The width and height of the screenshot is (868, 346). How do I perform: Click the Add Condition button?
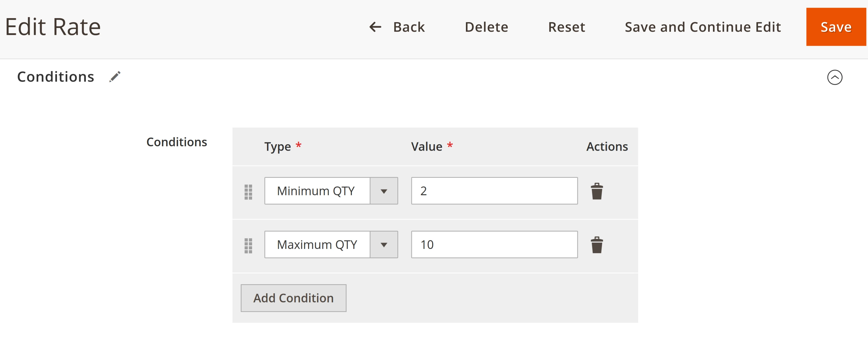pyautogui.click(x=293, y=298)
